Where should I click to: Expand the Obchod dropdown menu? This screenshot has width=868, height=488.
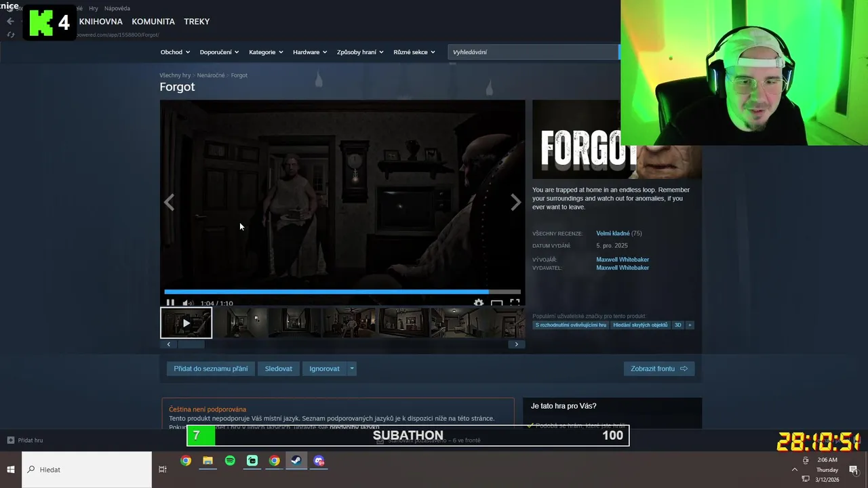175,52
